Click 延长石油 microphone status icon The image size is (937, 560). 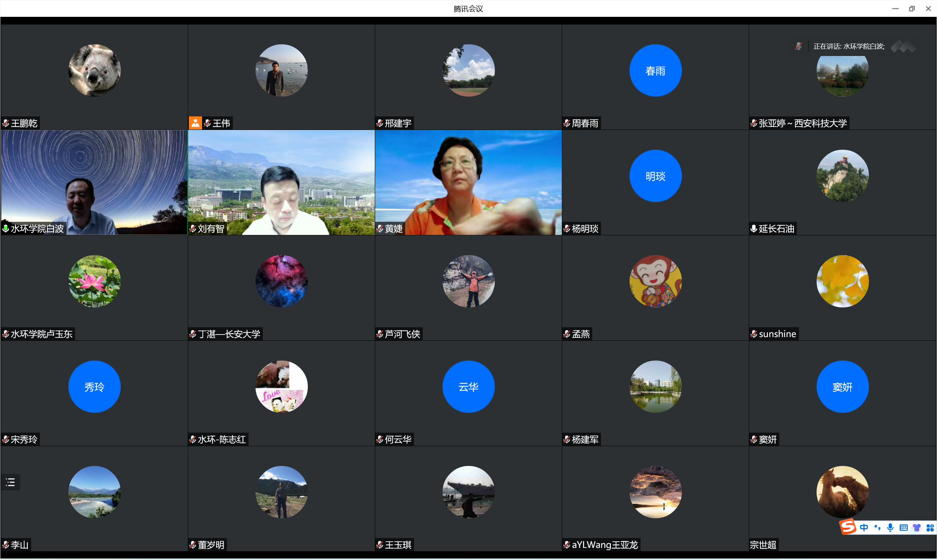pyautogui.click(x=754, y=229)
